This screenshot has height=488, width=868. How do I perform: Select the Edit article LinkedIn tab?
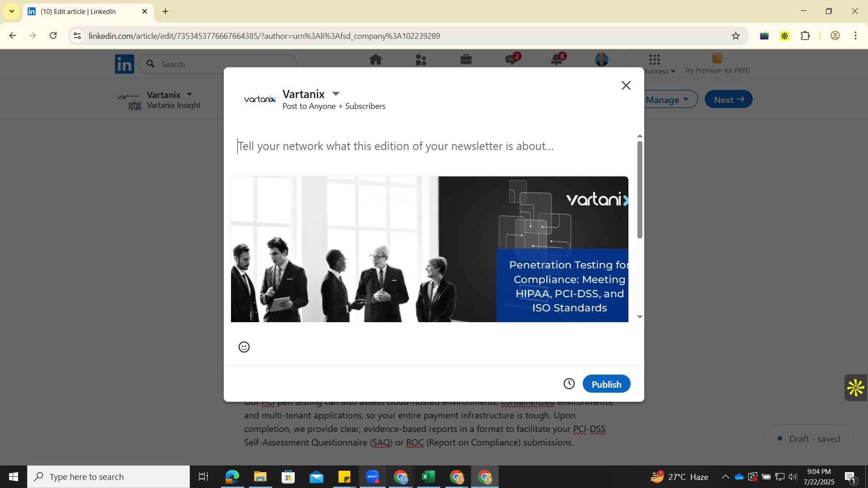pos(88,11)
